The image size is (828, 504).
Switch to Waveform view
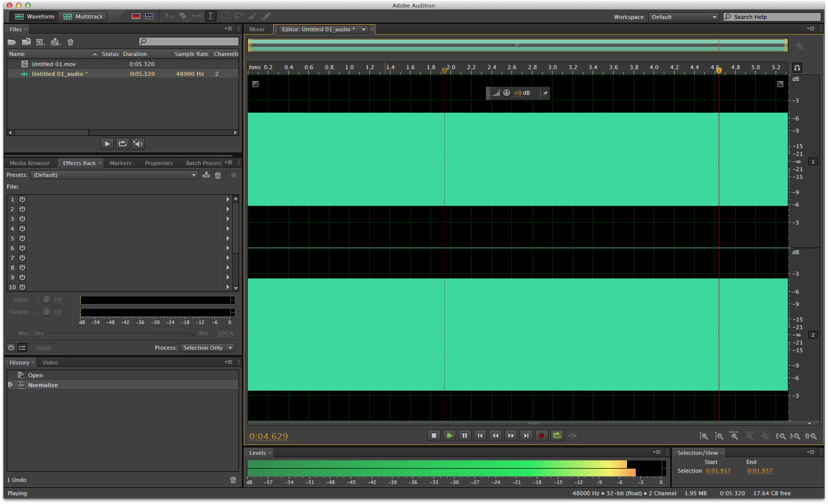(34, 16)
